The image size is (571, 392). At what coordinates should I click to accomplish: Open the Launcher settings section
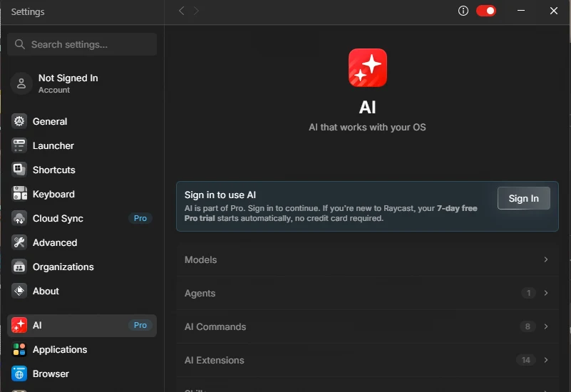(82, 145)
